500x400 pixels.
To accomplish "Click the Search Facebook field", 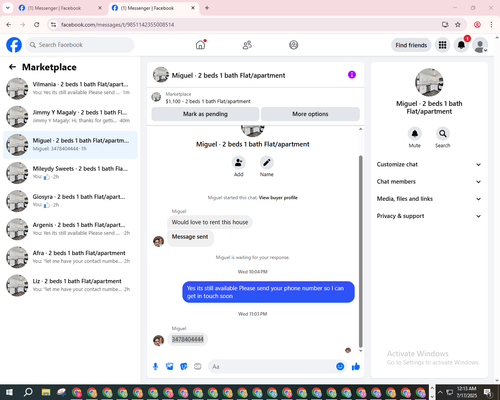I will click(80, 45).
